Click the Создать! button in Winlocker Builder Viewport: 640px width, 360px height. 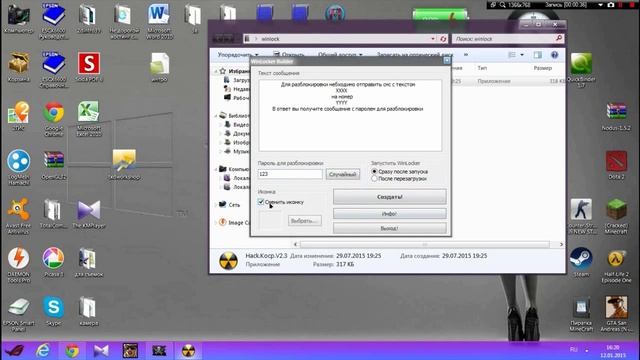point(389,197)
